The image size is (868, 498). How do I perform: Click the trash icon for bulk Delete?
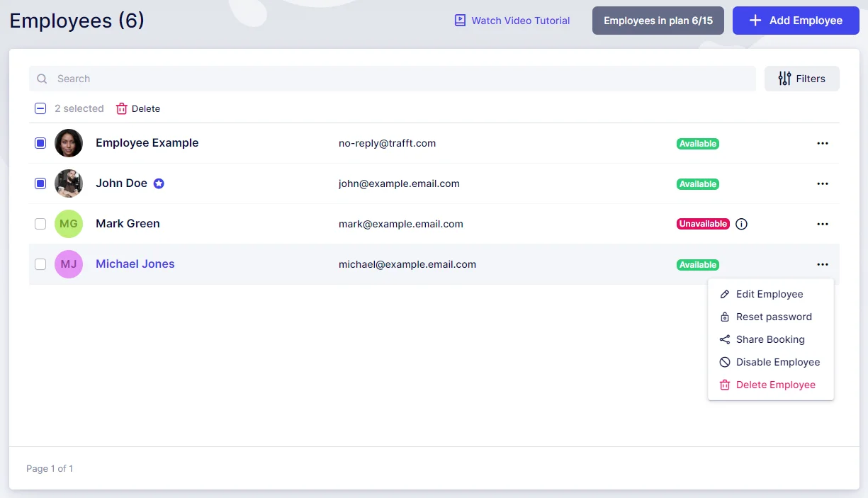(122, 108)
